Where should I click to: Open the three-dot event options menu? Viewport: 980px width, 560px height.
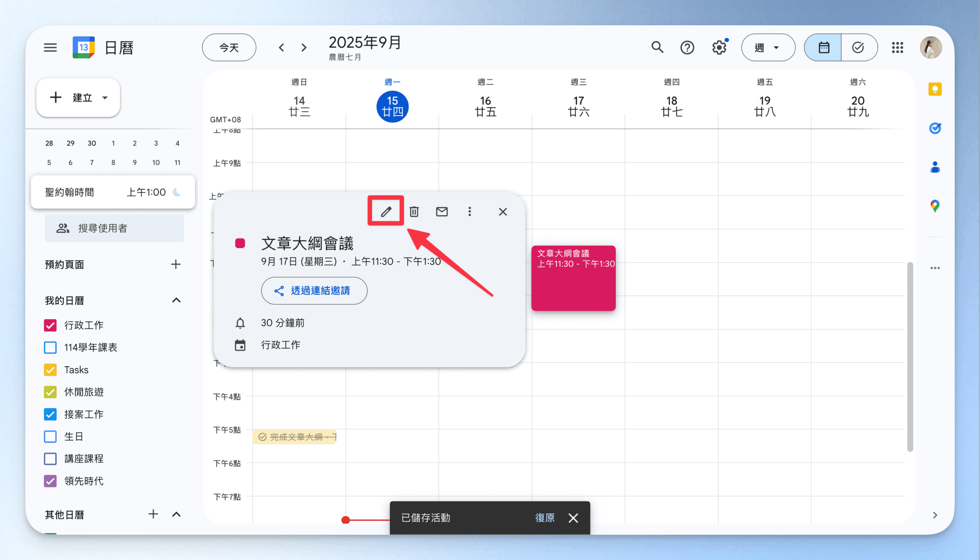[469, 211]
